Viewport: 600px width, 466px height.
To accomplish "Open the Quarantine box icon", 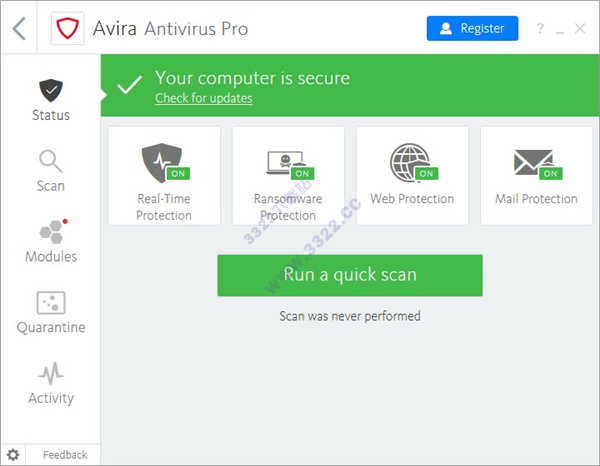I will (51, 303).
